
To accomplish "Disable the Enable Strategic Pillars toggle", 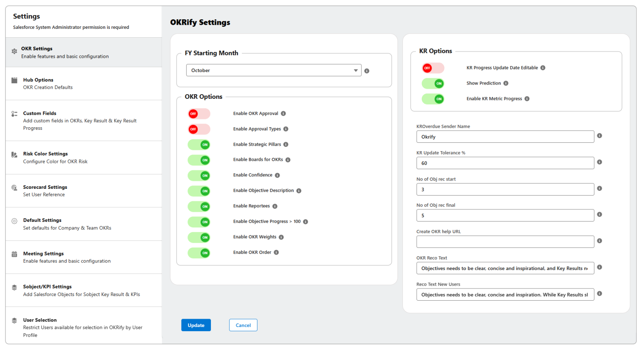I will click(x=199, y=144).
